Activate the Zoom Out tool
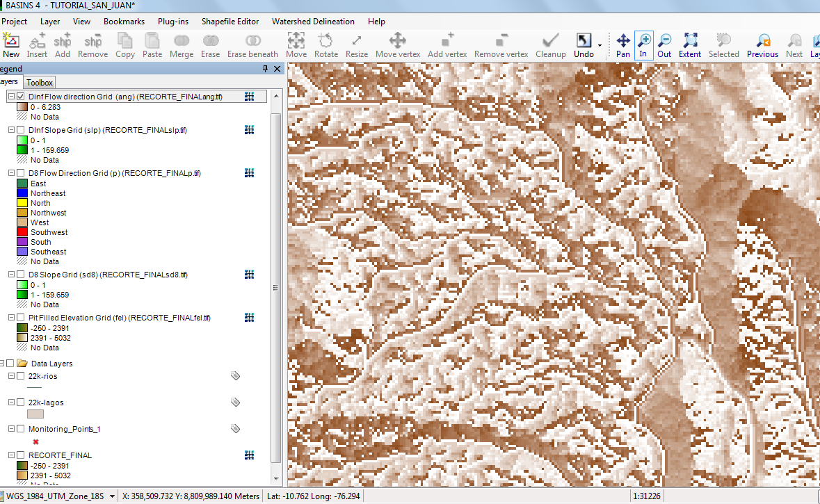The height and width of the screenshot is (504, 820). tap(664, 45)
